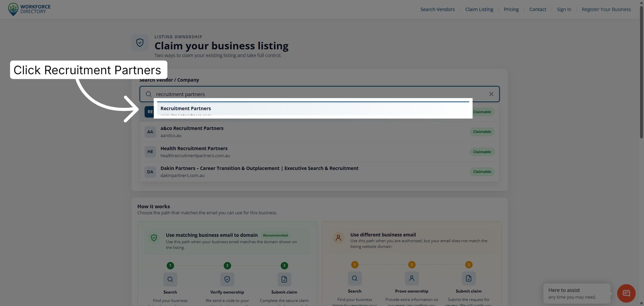Screen dimensions: 644x306
Task: Clear the search with the X icon
Action: [x=491, y=94]
